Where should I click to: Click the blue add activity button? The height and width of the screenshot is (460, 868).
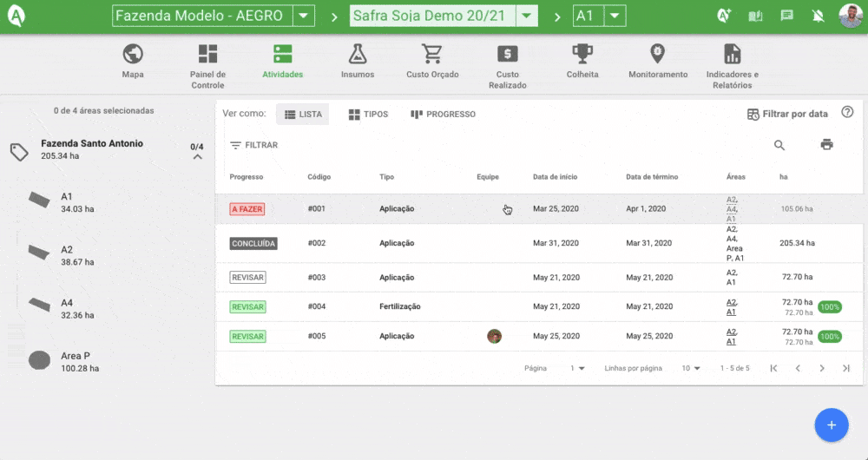831,425
